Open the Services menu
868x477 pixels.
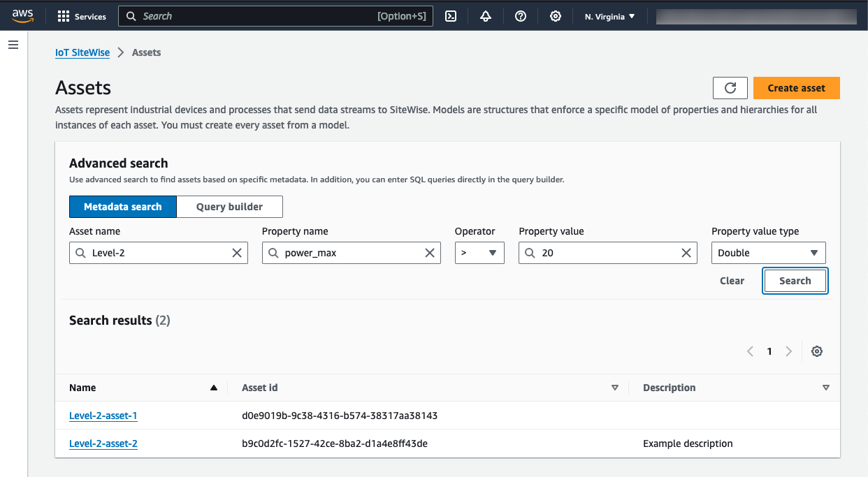pos(82,16)
